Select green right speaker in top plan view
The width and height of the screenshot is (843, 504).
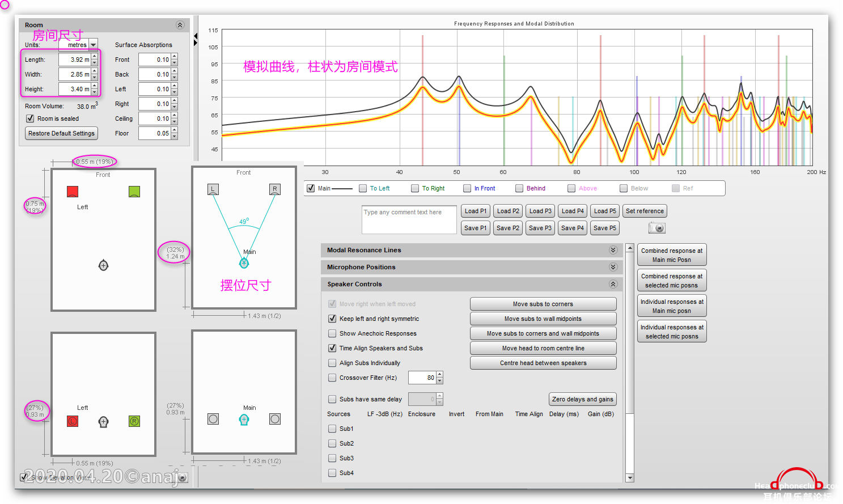134,192
